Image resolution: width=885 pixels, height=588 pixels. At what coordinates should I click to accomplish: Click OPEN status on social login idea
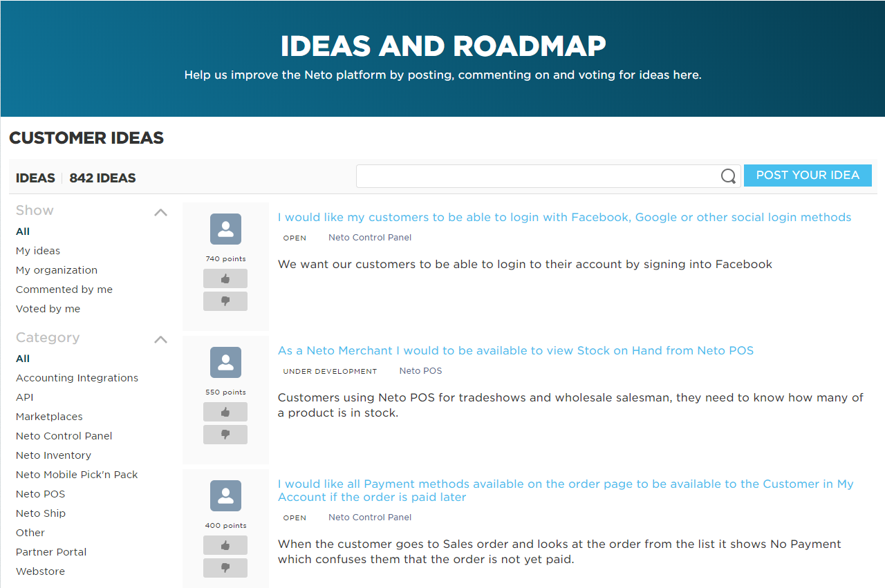click(x=295, y=238)
